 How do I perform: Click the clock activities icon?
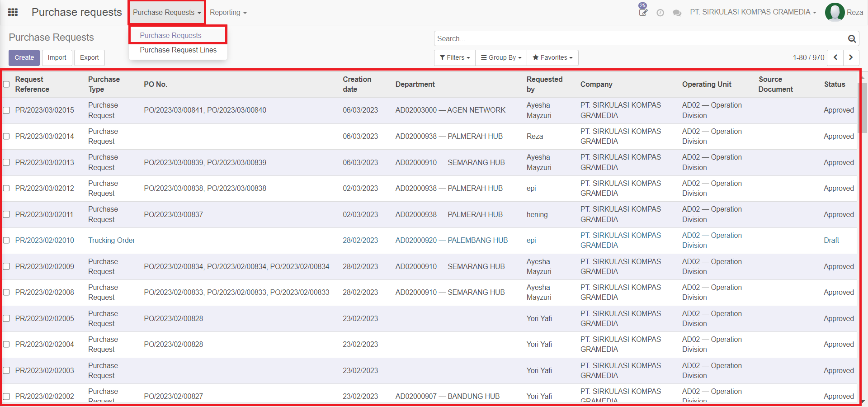point(660,13)
